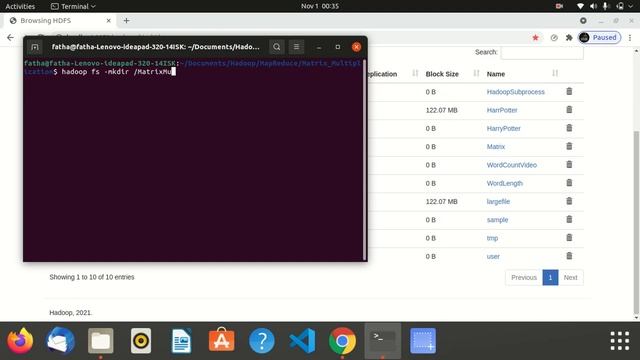Open a new Chrome tab
Viewport: 640px width, 360px height.
pos(126,20)
